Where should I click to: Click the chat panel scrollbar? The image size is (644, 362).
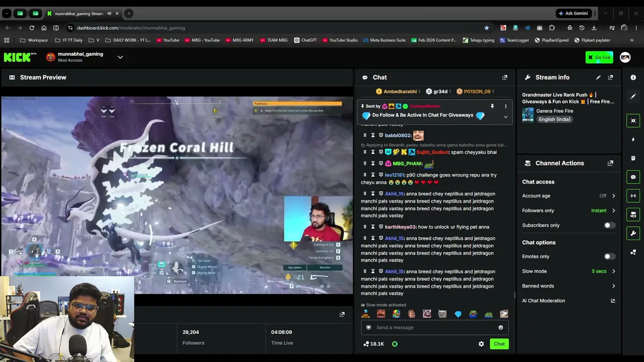pyautogui.click(x=515, y=295)
